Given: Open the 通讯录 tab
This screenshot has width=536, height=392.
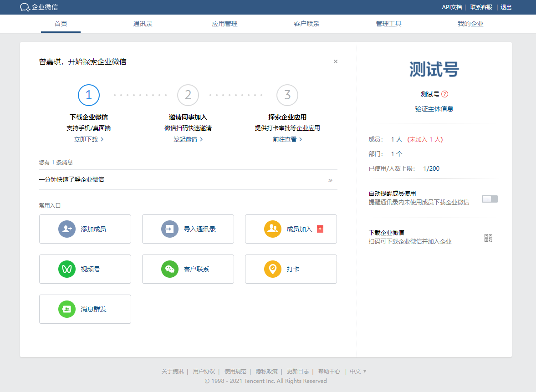Looking at the screenshot, I should click(x=143, y=24).
